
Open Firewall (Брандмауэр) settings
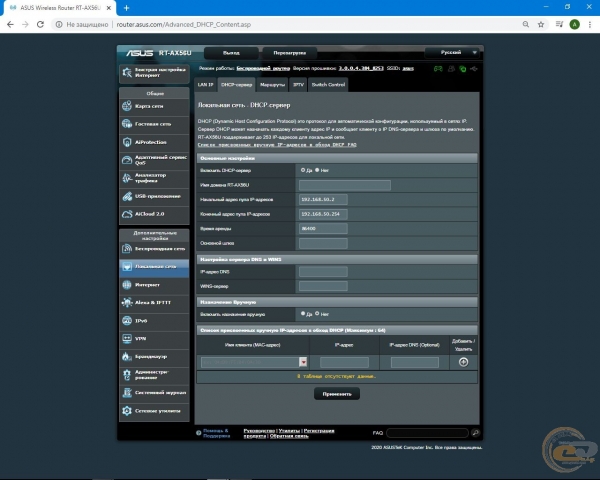(x=154, y=356)
